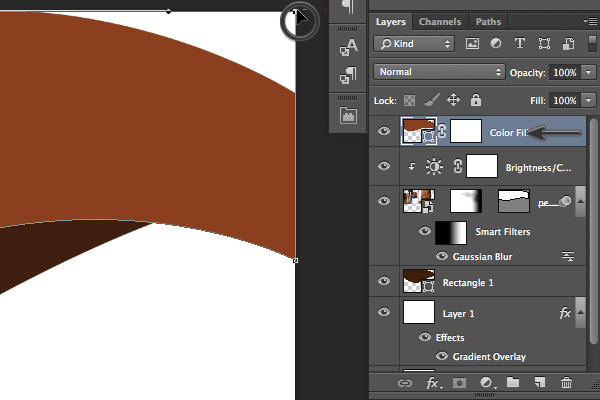This screenshot has height=400, width=600.
Task: Open the Normal blend mode dropdown
Action: 439,72
